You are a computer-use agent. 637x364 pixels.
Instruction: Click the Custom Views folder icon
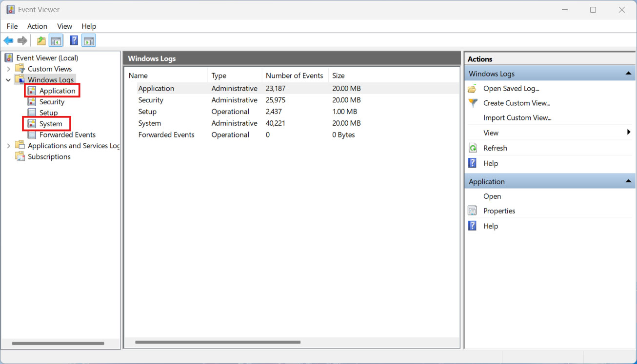pyautogui.click(x=20, y=69)
